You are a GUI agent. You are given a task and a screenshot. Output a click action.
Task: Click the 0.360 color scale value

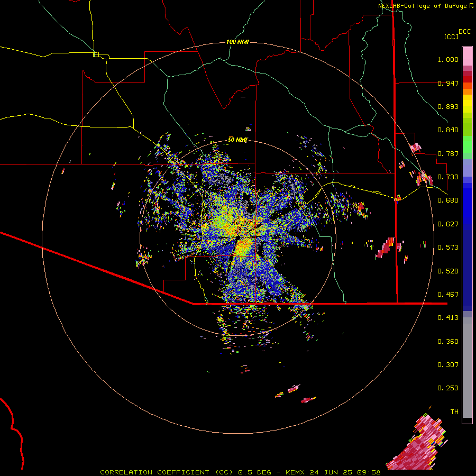tap(448, 342)
